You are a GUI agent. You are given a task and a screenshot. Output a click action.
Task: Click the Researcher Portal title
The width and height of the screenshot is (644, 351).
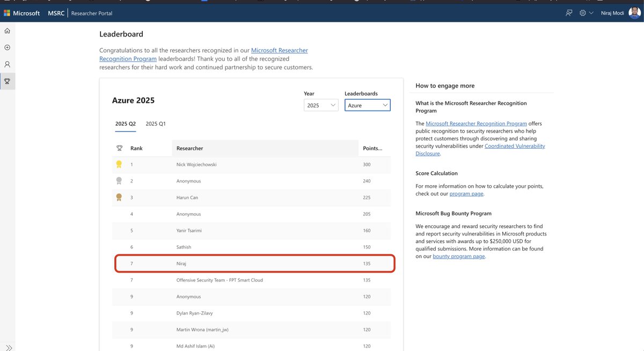pos(92,13)
